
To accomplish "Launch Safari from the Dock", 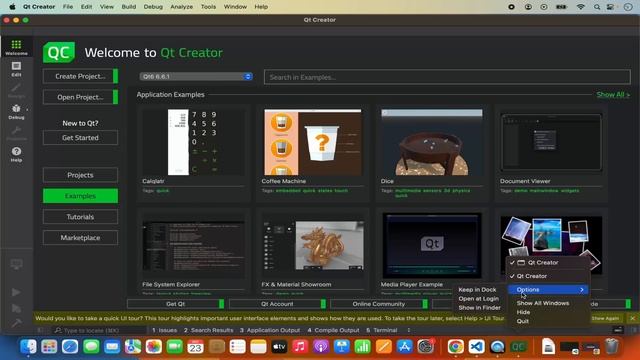I will [x=70, y=347].
